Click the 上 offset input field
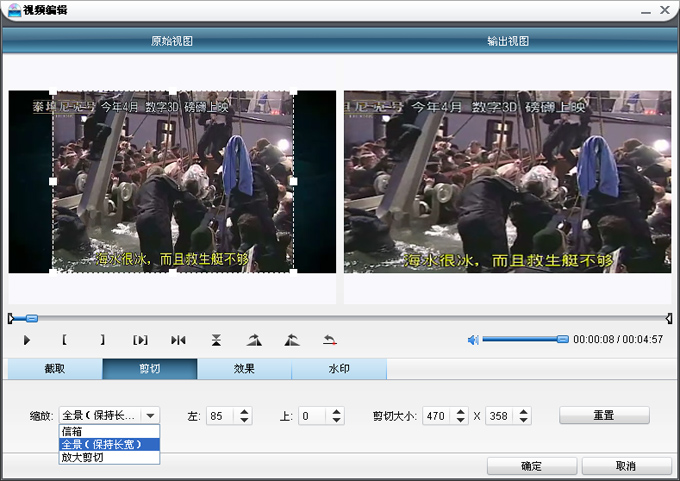This screenshot has width=680, height=481. (x=313, y=416)
